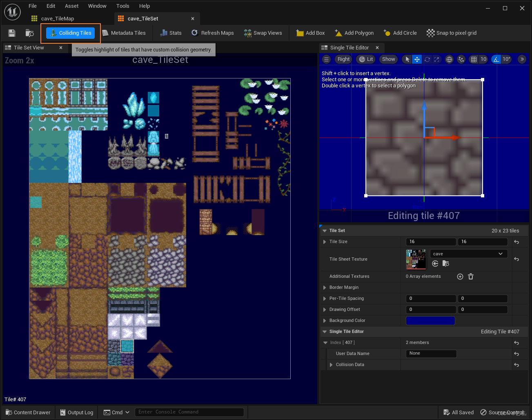Choose the rotate tool in viewport

tap(427, 59)
